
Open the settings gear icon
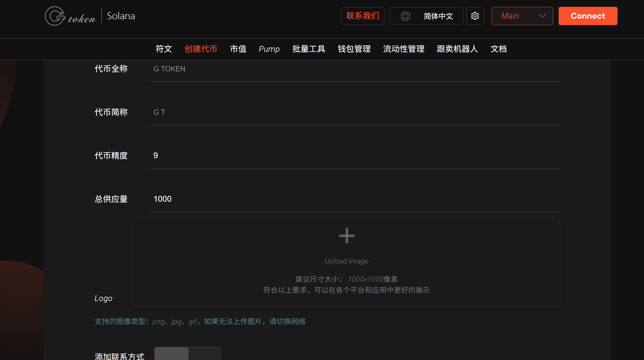click(475, 16)
